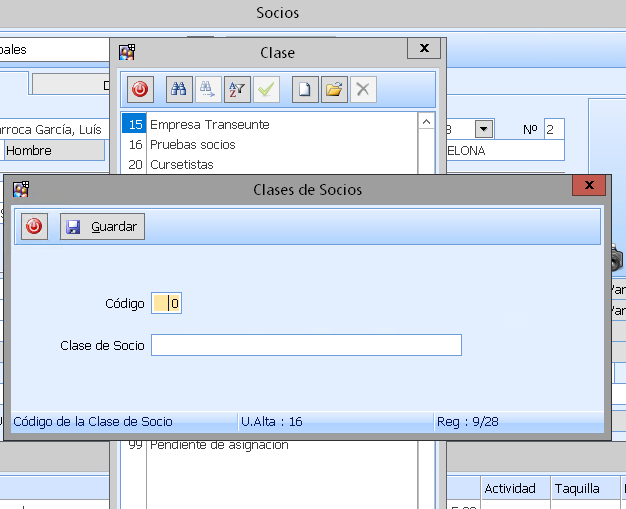The height and width of the screenshot is (509, 626).
Task: Click the binoculars search icon
Action: point(179,90)
